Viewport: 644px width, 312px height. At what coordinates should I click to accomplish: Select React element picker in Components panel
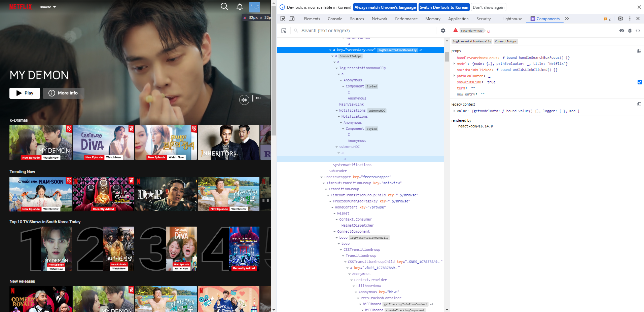click(284, 31)
